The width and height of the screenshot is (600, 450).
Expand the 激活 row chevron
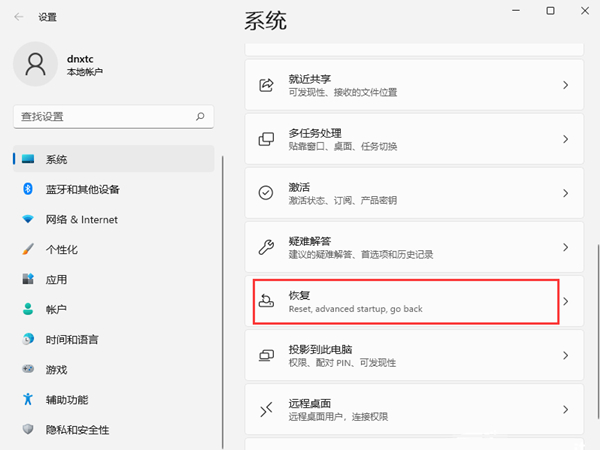[x=566, y=193]
